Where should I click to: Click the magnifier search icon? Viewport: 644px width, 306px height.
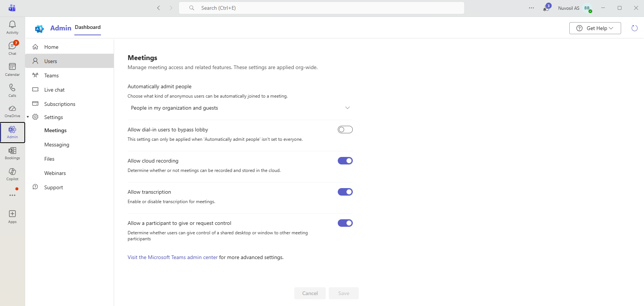pyautogui.click(x=192, y=8)
